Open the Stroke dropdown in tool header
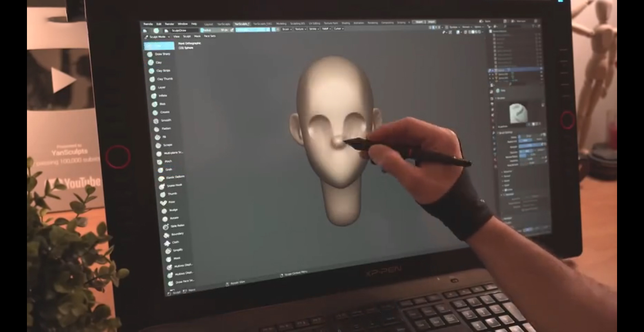Screen dimensions: 644x332 pyautogui.click(x=313, y=29)
